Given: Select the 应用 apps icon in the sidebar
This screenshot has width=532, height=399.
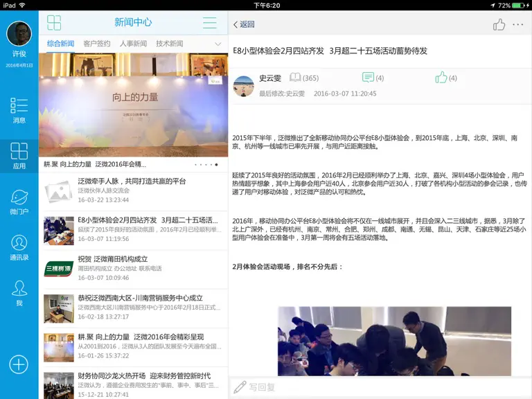Looking at the screenshot, I should (x=19, y=156).
